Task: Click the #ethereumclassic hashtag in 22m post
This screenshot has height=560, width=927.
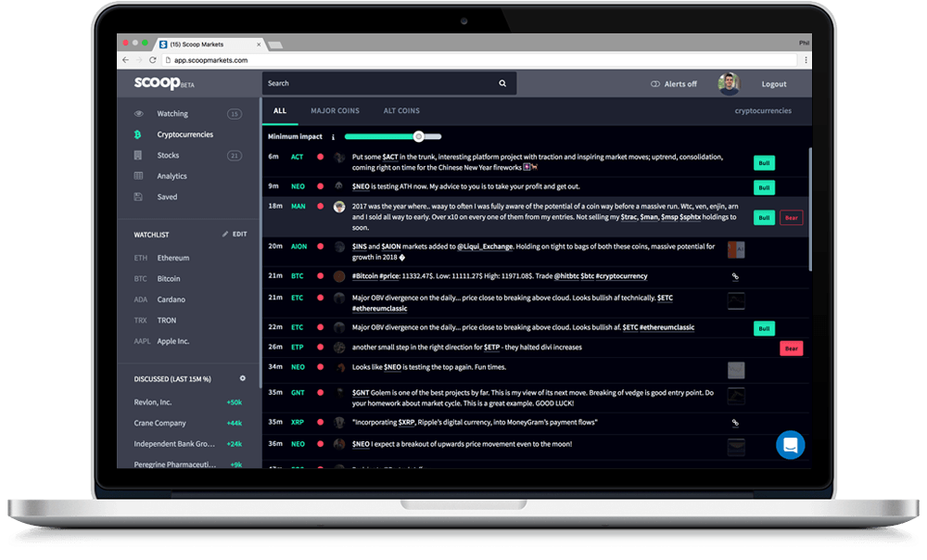Action: [x=667, y=327]
